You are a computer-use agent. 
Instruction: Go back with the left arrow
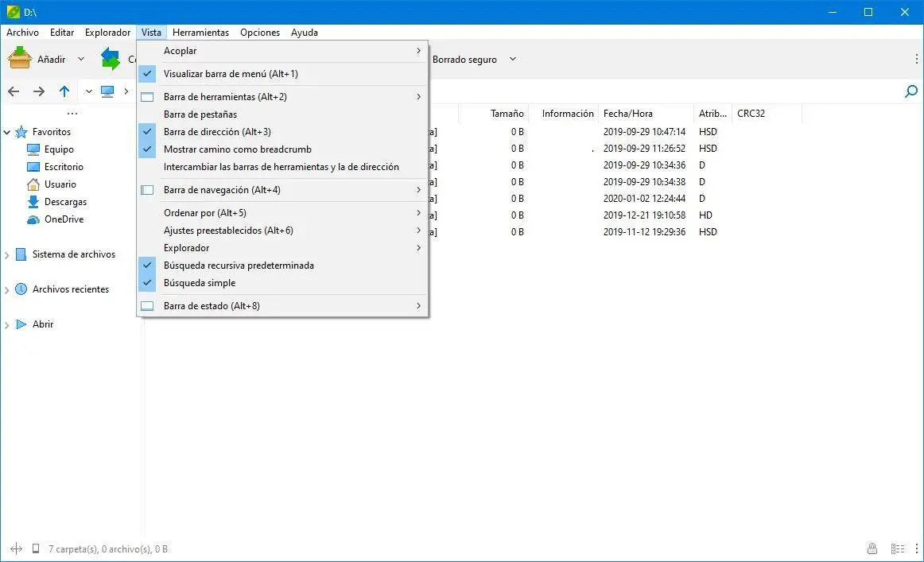tap(14, 91)
